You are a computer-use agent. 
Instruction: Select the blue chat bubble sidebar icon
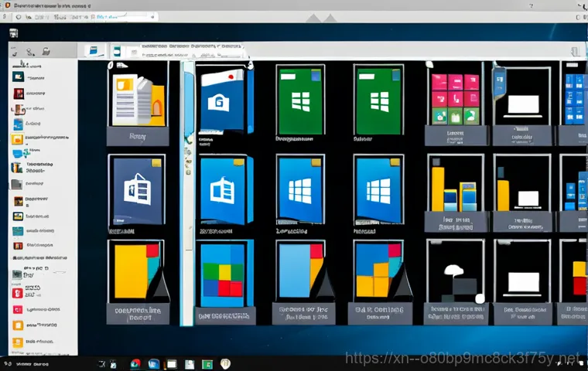tap(18, 154)
